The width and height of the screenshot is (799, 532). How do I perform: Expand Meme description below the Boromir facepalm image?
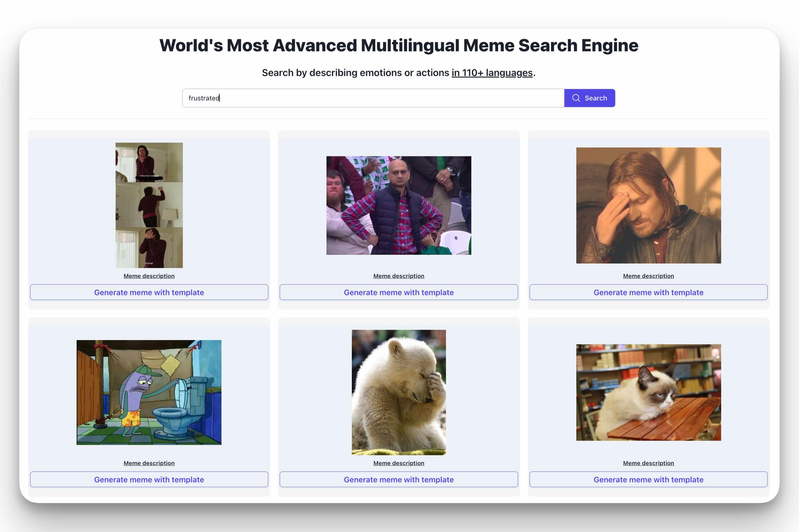pyautogui.click(x=648, y=276)
